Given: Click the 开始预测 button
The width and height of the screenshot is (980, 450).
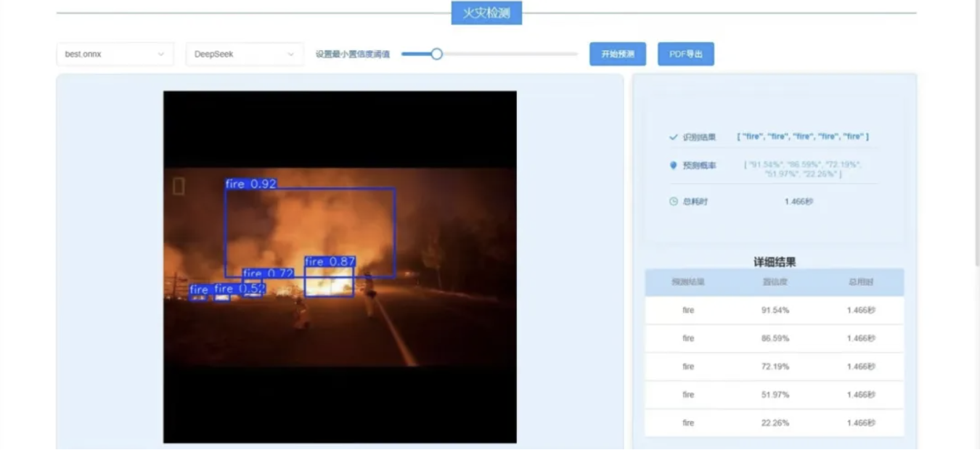Looking at the screenshot, I should (x=618, y=54).
